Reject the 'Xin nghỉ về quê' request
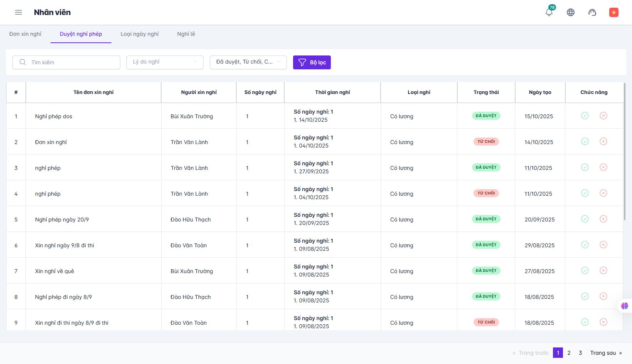This screenshot has width=632, height=364. click(x=603, y=270)
